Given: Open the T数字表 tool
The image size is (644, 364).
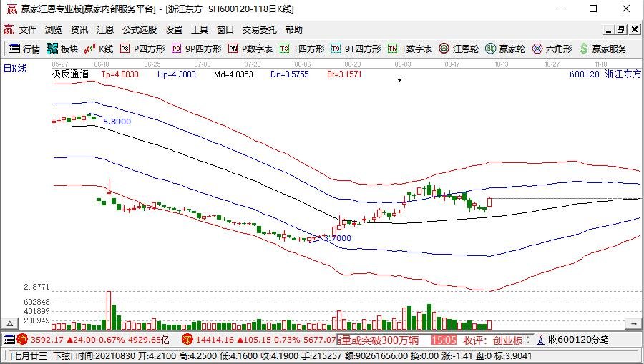Looking at the screenshot, I should point(409,49).
